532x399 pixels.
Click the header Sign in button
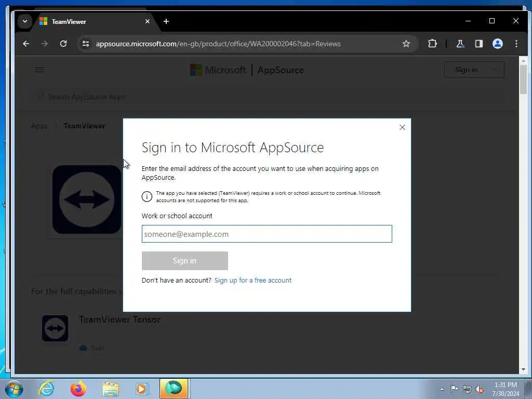(466, 70)
